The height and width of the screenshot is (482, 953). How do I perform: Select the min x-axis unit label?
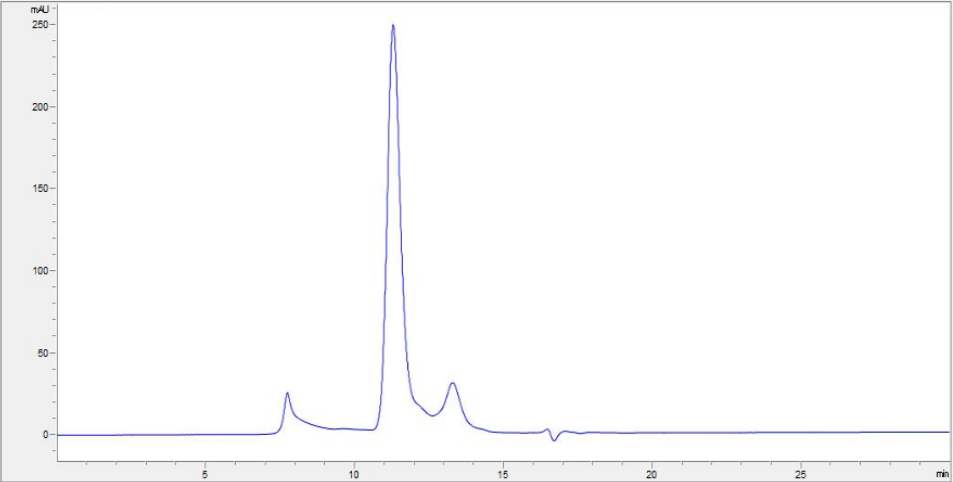pos(941,473)
